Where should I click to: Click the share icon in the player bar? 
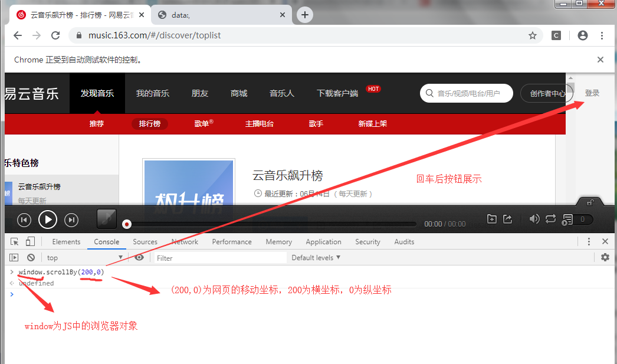pos(508,219)
